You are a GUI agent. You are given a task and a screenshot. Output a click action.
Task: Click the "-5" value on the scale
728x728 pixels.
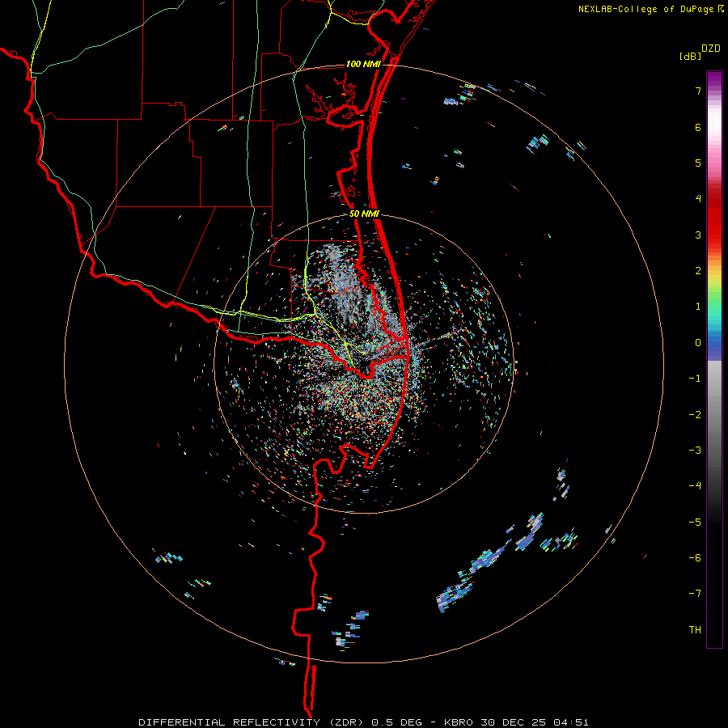pos(695,523)
